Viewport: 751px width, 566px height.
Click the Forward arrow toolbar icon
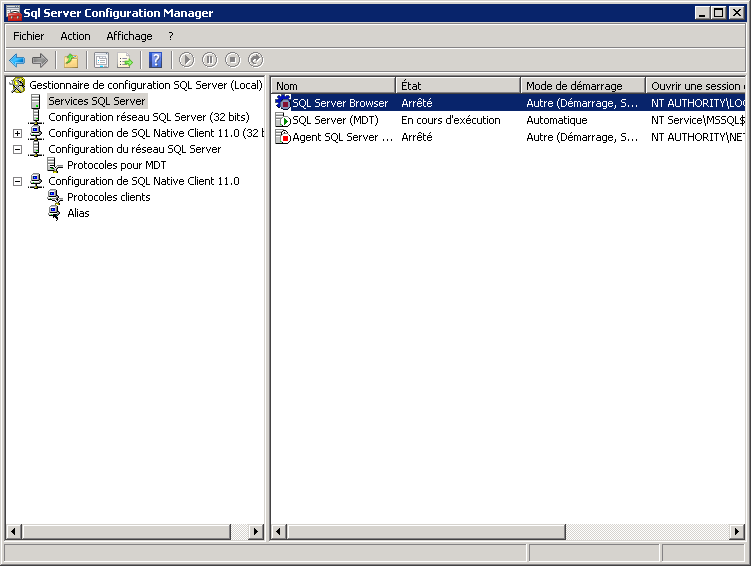(40, 60)
